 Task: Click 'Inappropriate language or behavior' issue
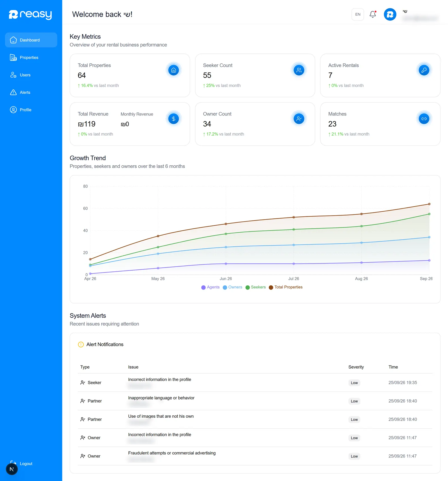[x=161, y=398]
